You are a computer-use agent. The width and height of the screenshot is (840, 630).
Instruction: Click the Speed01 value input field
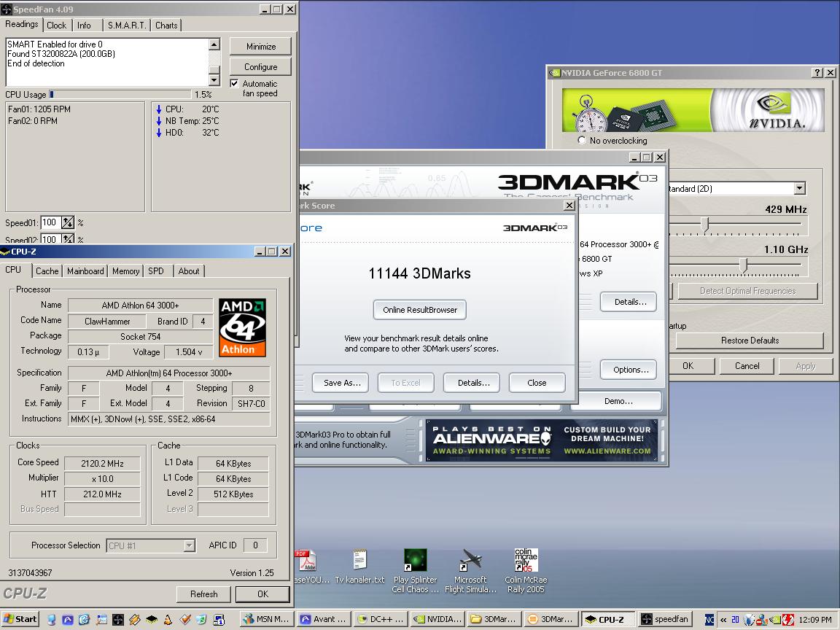pyautogui.click(x=50, y=222)
